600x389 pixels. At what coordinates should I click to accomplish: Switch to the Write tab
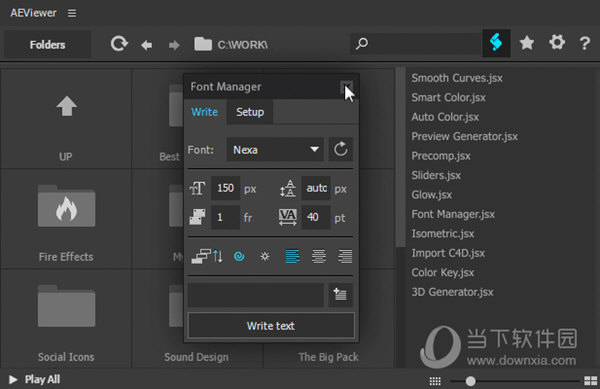point(204,112)
